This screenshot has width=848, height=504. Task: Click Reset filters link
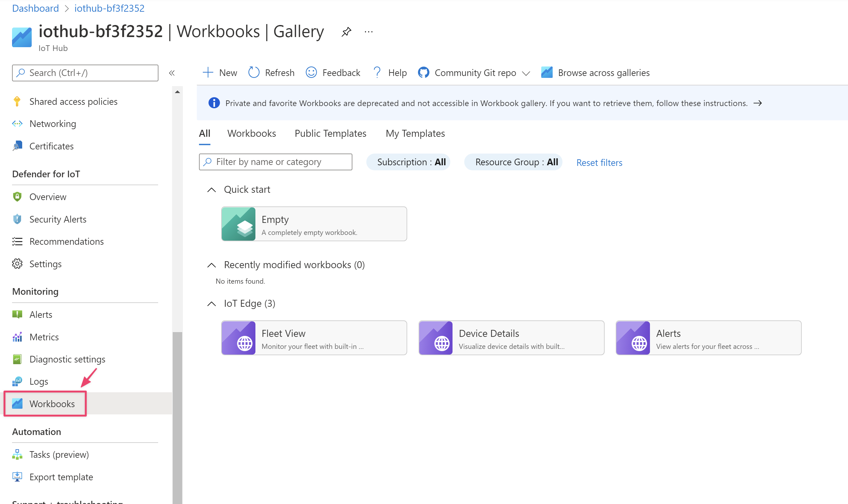click(599, 162)
